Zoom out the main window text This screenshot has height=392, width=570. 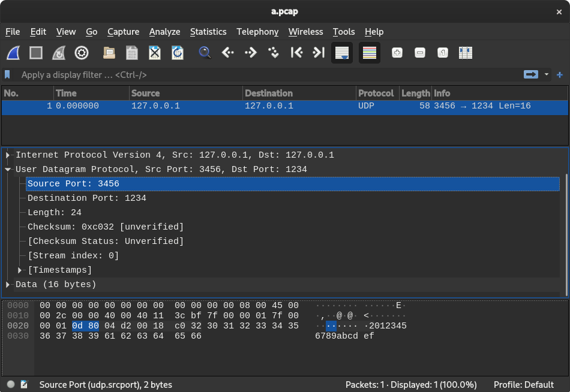[x=420, y=53]
